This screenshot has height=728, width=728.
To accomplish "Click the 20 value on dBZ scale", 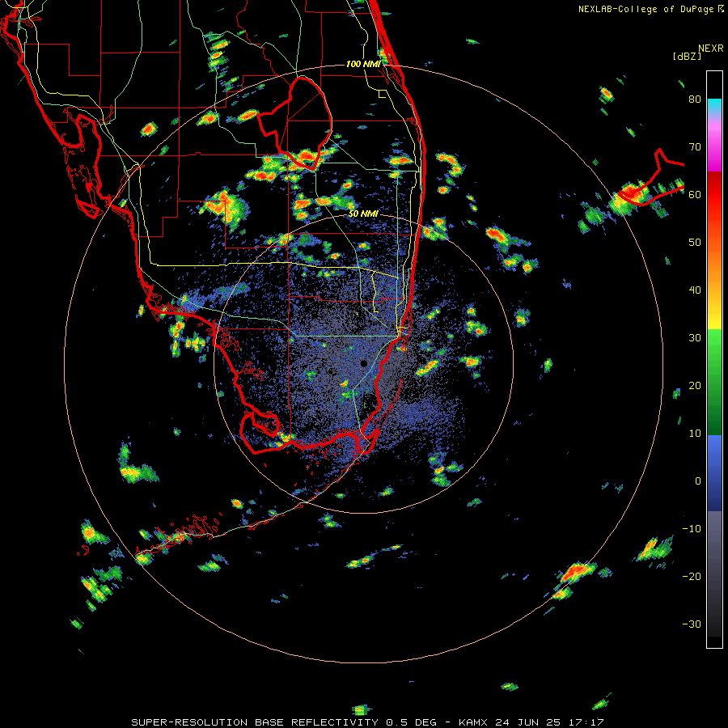I will point(695,386).
